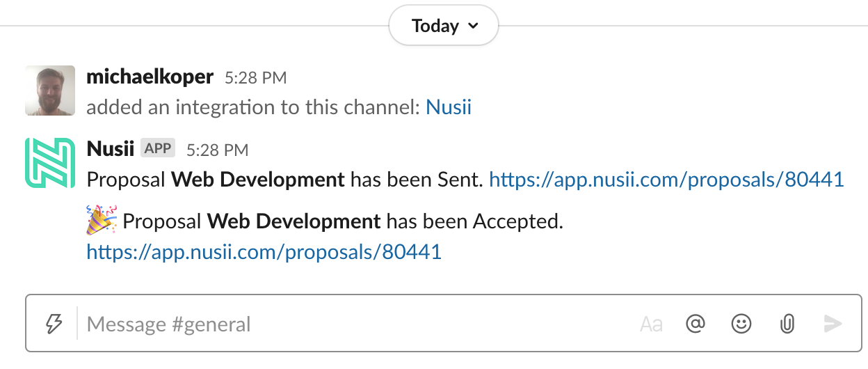Click the paperclip attach file icon

pos(787,324)
